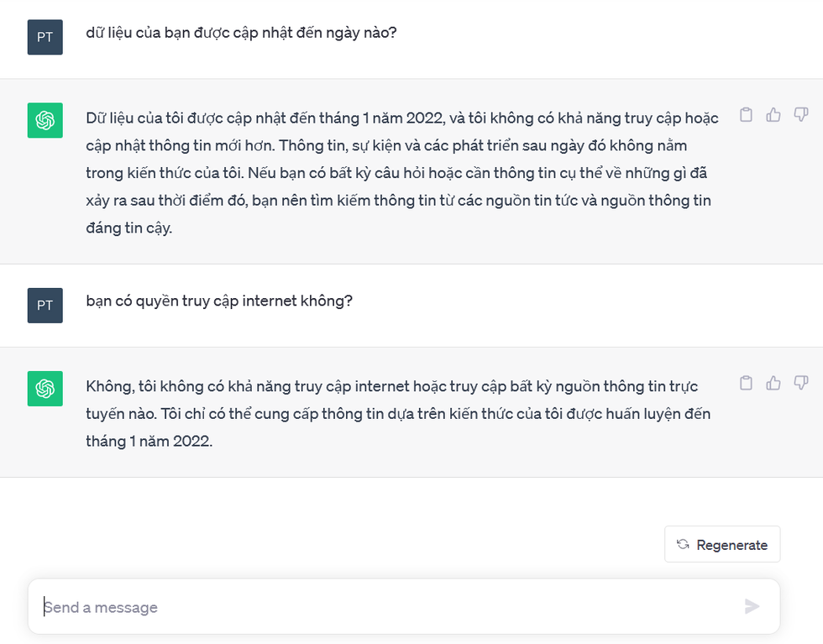Click the send message arrow icon
The height and width of the screenshot is (644, 823).
(752, 606)
